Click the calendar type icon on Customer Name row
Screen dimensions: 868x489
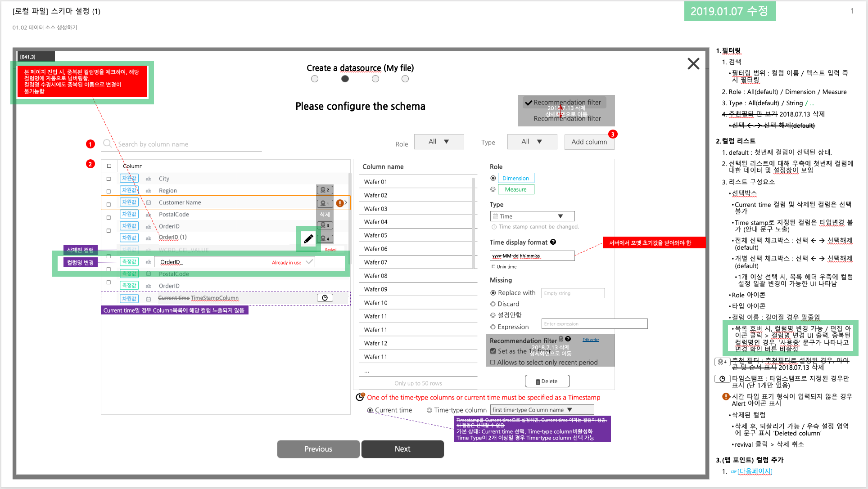(149, 202)
